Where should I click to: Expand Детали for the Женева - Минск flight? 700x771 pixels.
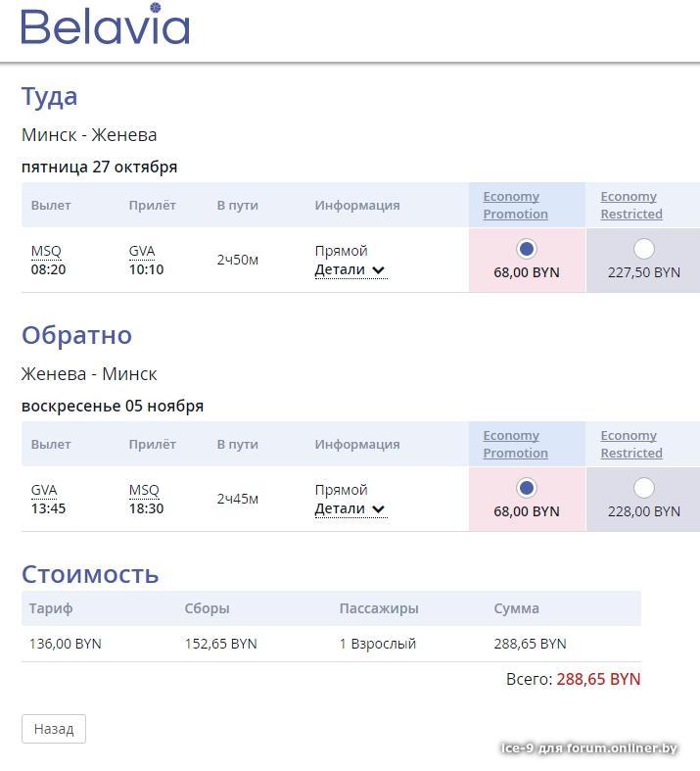[x=350, y=508]
